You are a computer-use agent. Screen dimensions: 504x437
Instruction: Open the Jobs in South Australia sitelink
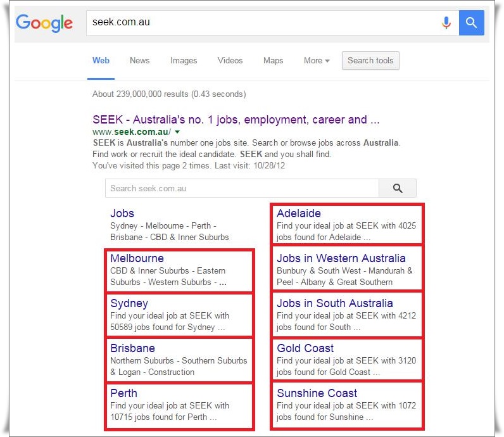[334, 303]
